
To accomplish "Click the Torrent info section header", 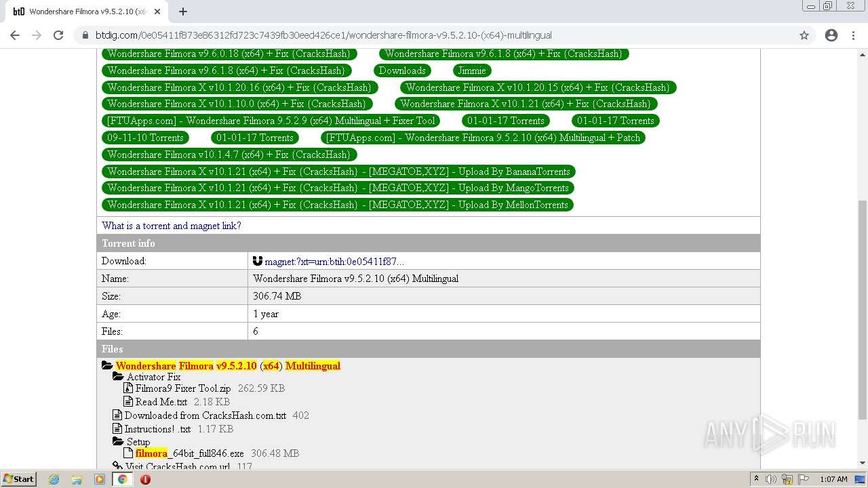I will click(x=429, y=243).
